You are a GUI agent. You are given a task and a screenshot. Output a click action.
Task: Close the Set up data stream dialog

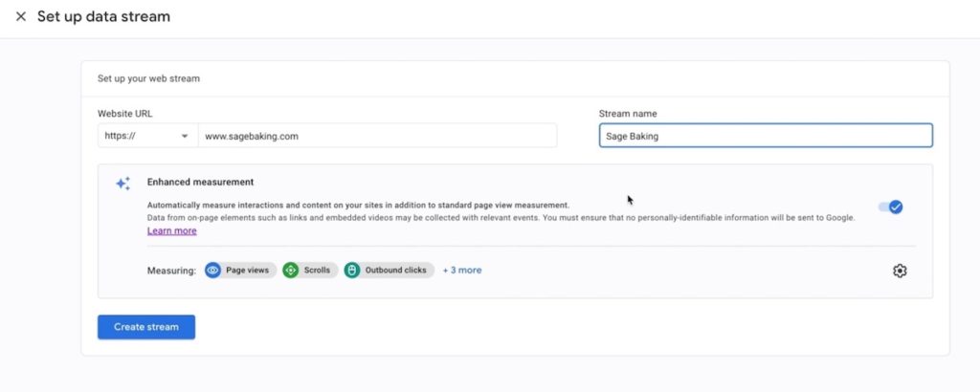coord(21,17)
